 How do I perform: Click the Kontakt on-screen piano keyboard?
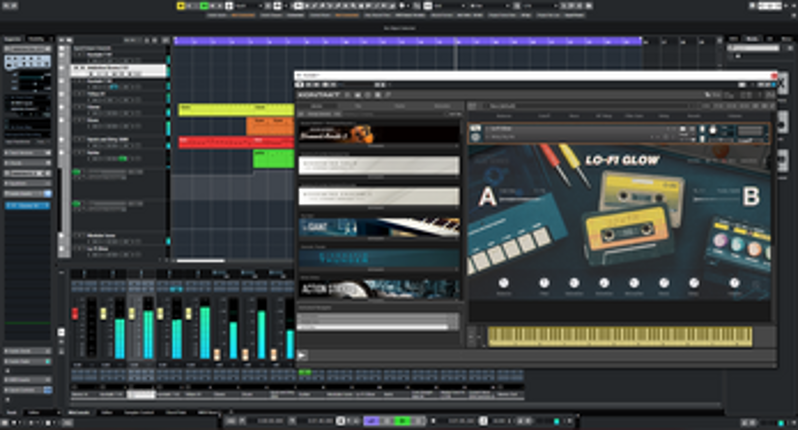(x=620, y=336)
